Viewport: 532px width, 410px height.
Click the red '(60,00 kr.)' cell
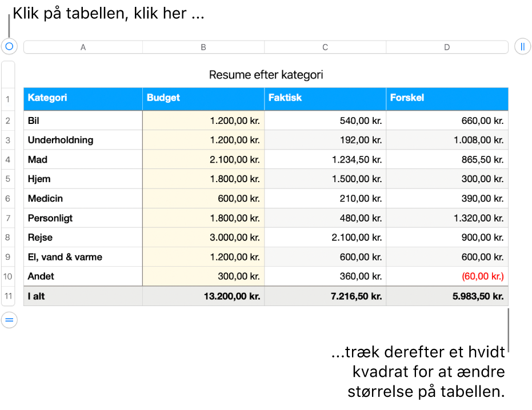[x=447, y=276]
